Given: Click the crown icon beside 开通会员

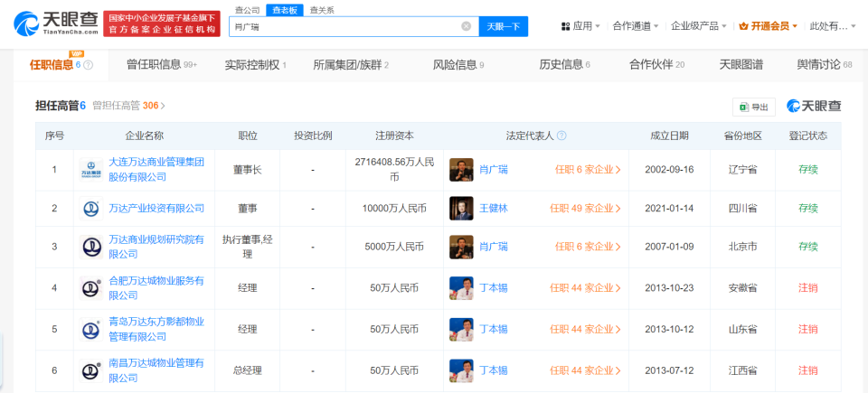Looking at the screenshot, I should coord(743,26).
